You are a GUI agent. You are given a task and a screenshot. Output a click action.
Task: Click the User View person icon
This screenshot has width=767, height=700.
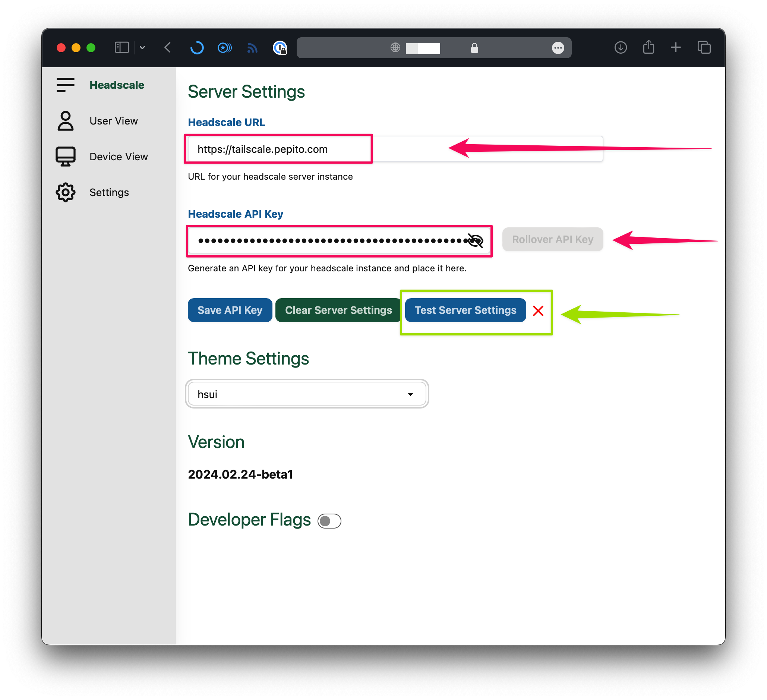pos(66,121)
